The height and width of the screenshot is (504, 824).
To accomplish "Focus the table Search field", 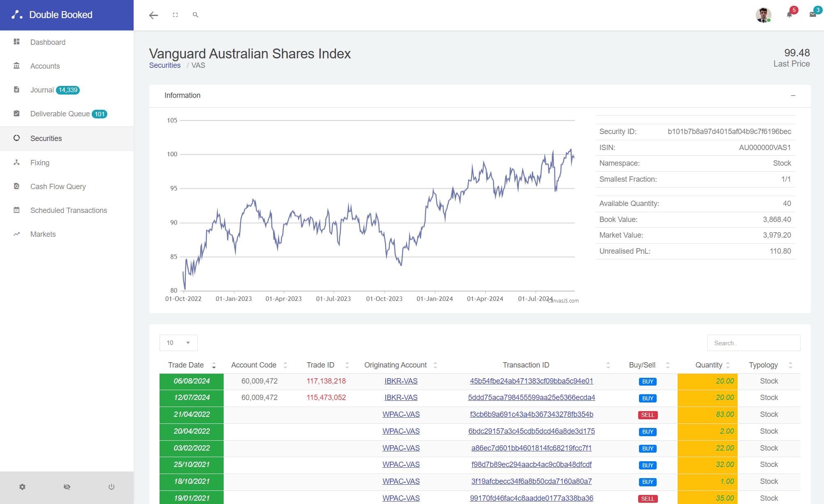I will pyautogui.click(x=753, y=343).
